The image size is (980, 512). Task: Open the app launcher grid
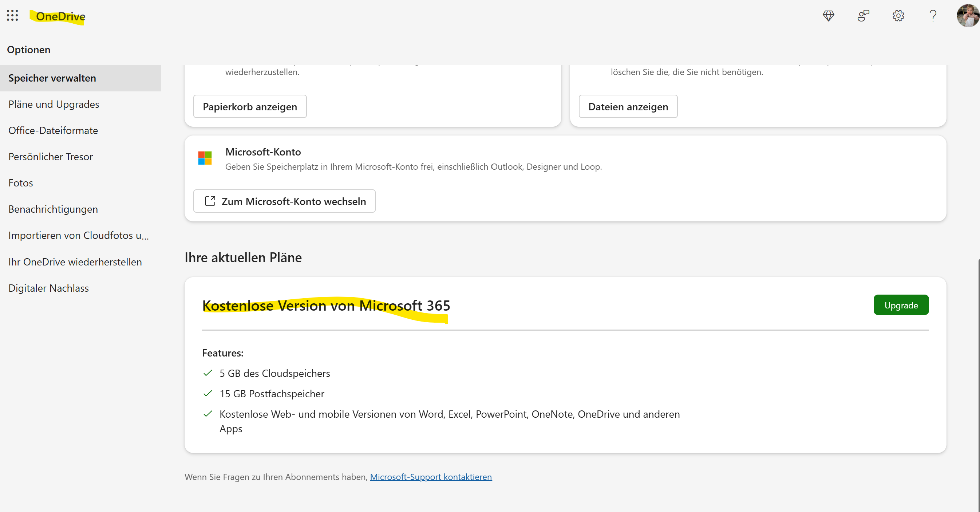(x=12, y=16)
